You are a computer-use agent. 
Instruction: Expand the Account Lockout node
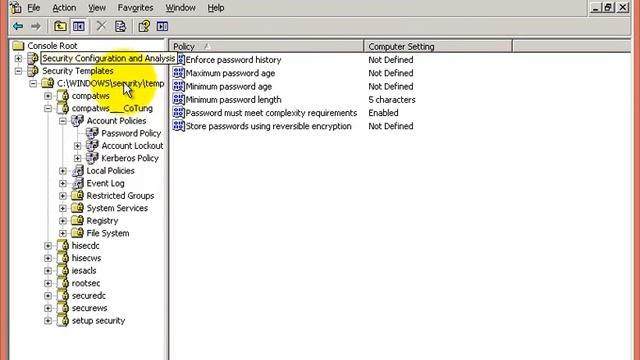tap(78, 146)
